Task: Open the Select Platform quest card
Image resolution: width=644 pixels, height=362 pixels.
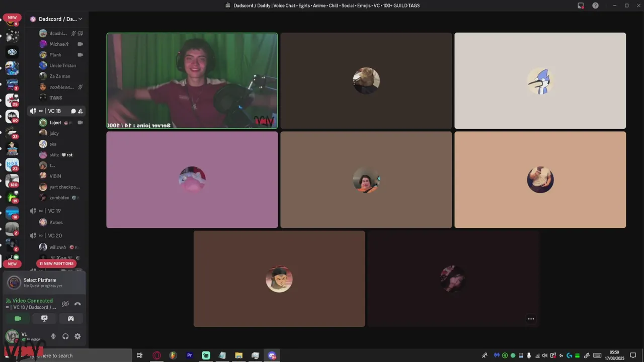Action: coord(44,283)
